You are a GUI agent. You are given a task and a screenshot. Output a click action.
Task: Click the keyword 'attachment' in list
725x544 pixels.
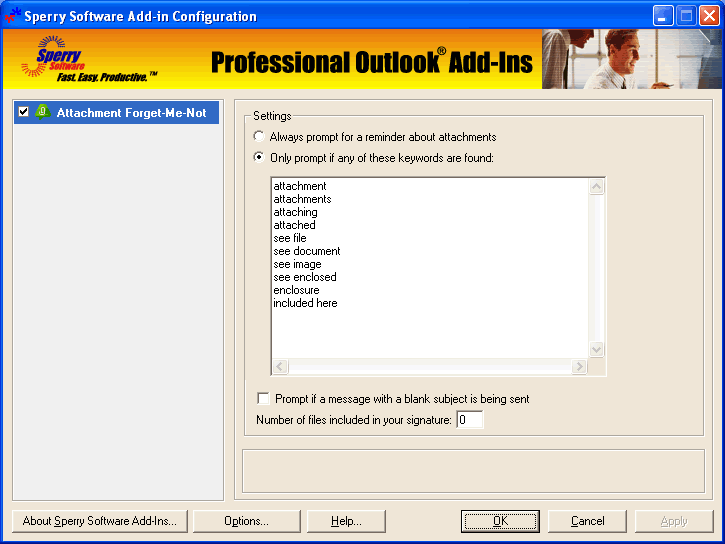pos(300,186)
